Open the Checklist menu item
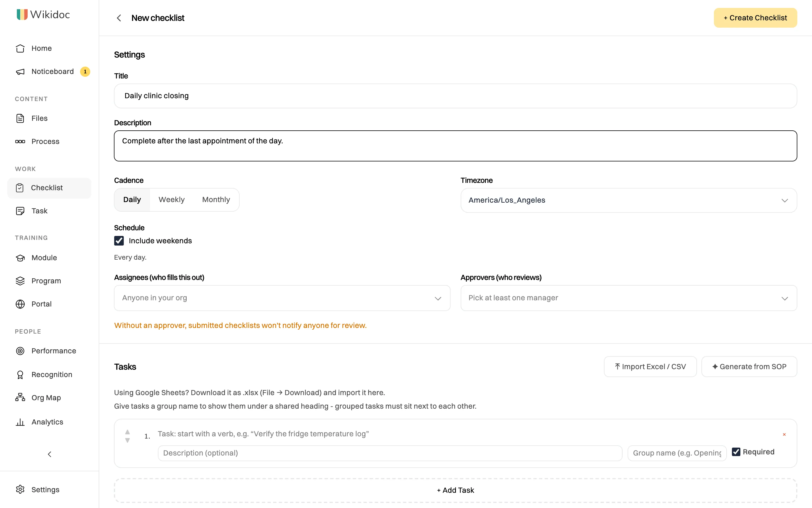 (49, 188)
